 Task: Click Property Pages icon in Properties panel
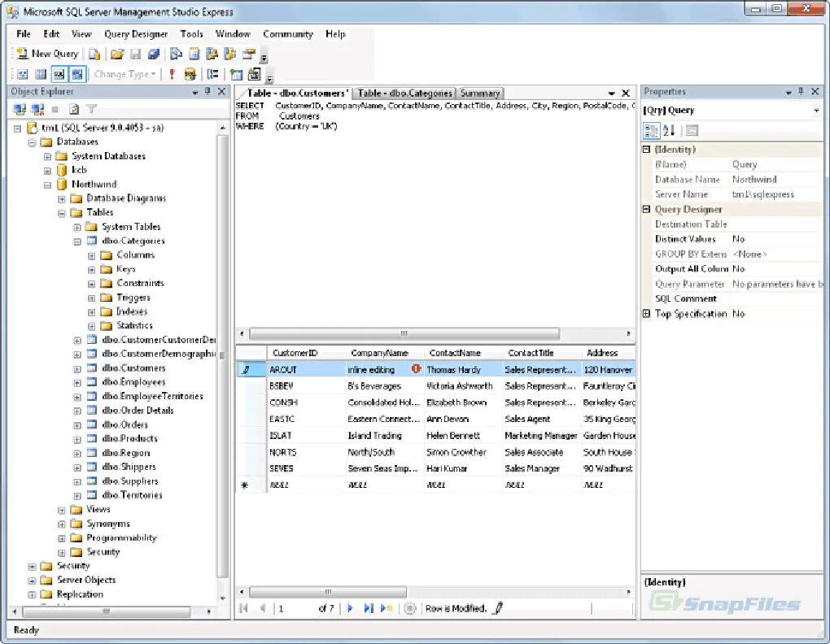point(692,130)
